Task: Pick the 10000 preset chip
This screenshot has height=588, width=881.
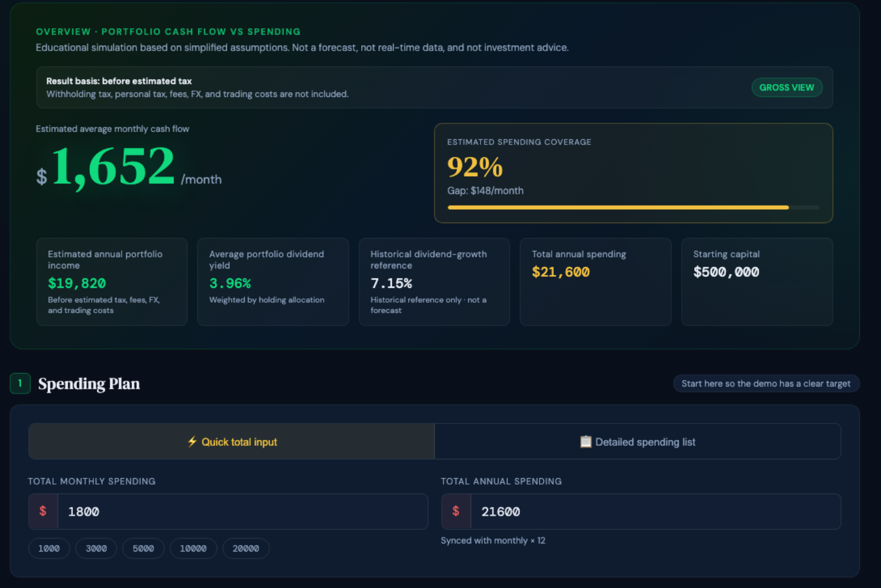Action: (193, 549)
